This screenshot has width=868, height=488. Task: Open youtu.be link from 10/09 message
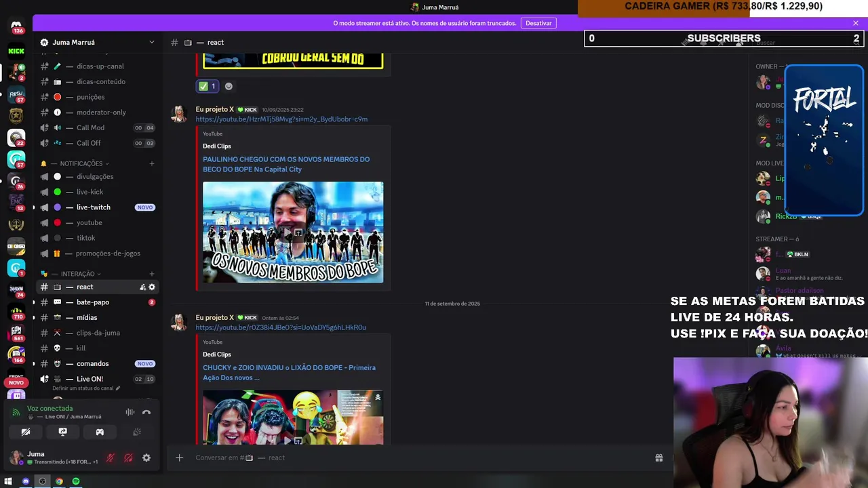281,119
